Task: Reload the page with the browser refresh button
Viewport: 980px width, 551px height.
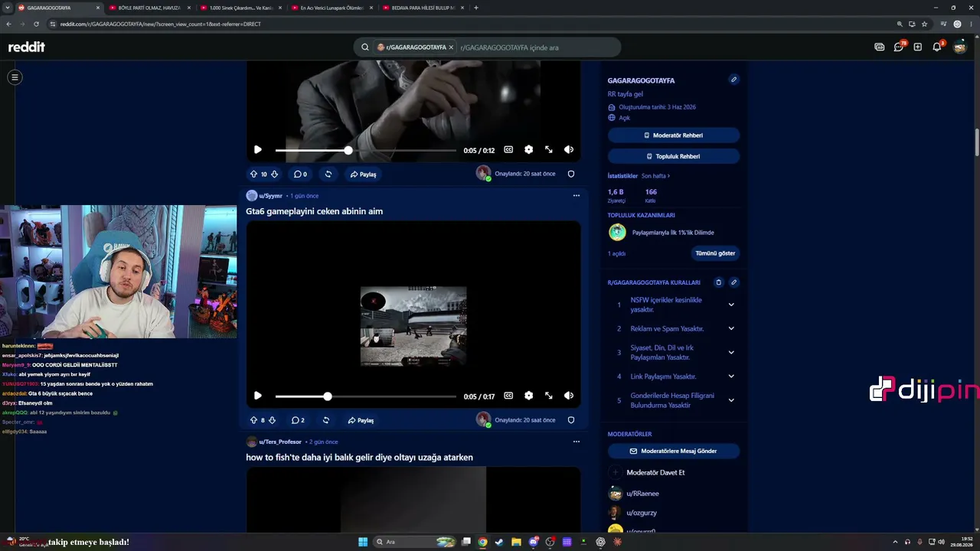Action: pyautogui.click(x=35, y=24)
